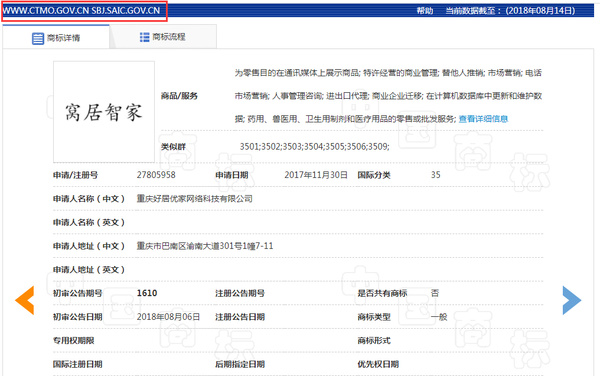This screenshot has width=600, height=376.
Task: Click the international class value 35
Action: 435,175
